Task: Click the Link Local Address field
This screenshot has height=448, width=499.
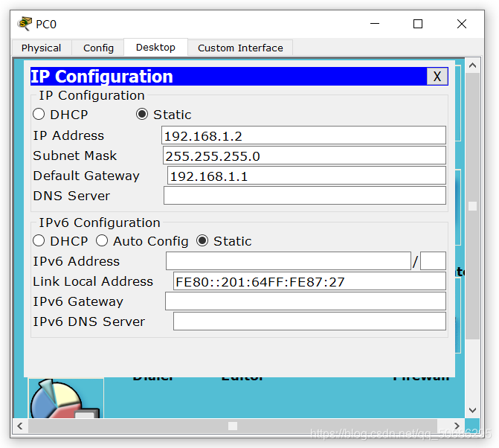Action: coord(309,281)
